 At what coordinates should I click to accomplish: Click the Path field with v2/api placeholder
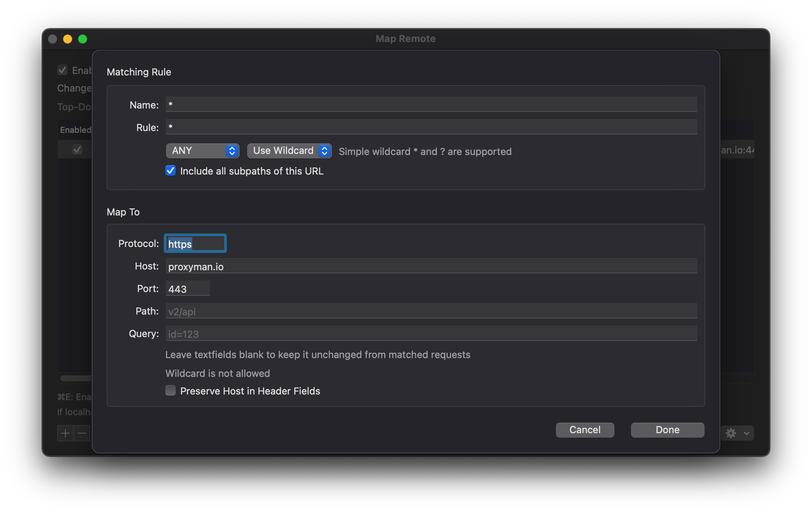pos(431,311)
